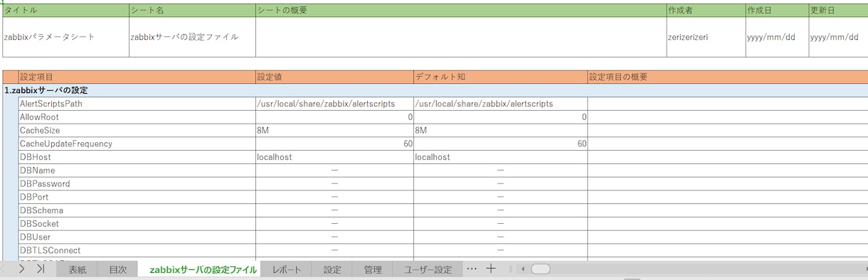Select the DBSocket cell
The height and width of the screenshot is (280, 868).
tap(137, 224)
